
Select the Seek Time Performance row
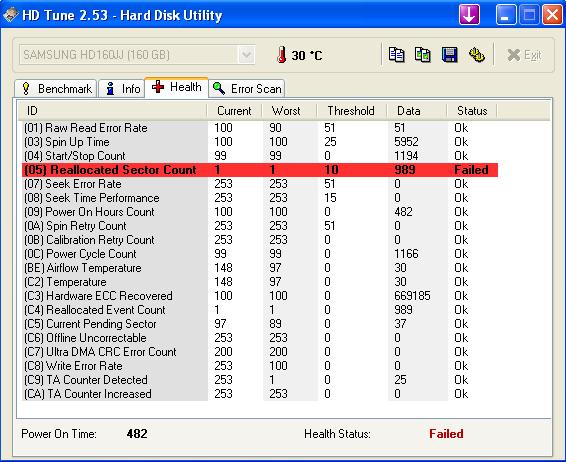260,198
